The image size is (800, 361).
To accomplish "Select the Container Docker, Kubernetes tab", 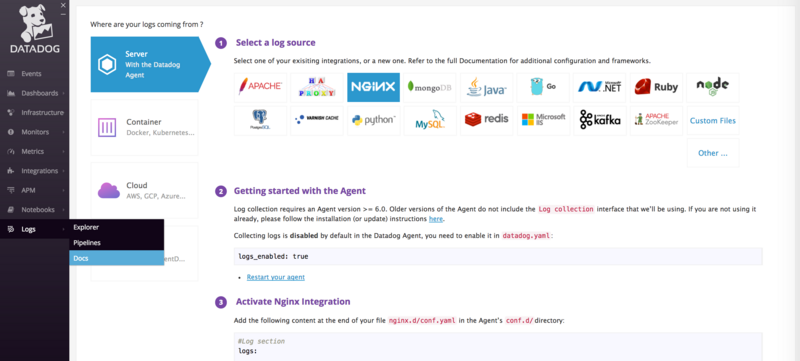I will click(144, 127).
